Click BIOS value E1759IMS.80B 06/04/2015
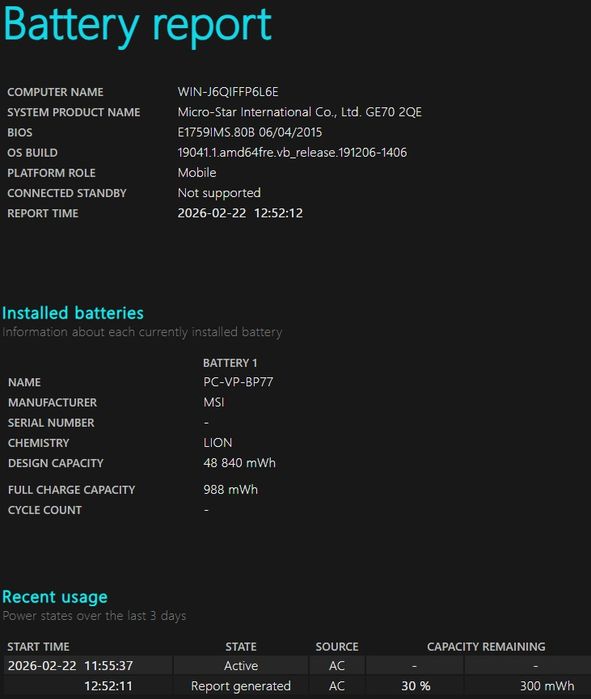The image size is (591, 699). coord(250,132)
